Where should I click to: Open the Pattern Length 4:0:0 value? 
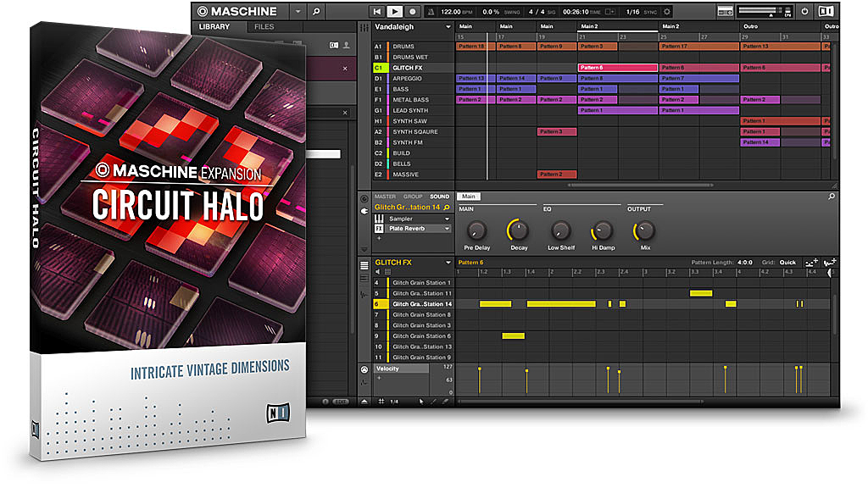pos(744,263)
